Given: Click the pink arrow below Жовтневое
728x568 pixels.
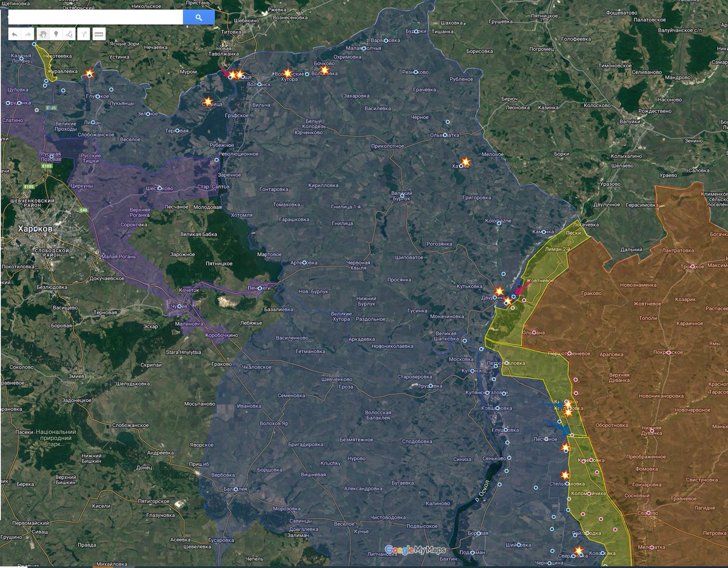Looking at the screenshot, I should click(x=521, y=290).
